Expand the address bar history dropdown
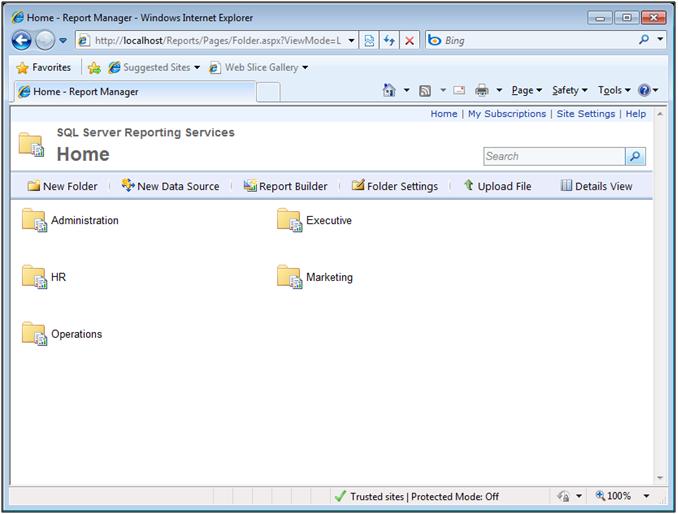Viewport: 678px width, 514px height. (x=352, y=41)
